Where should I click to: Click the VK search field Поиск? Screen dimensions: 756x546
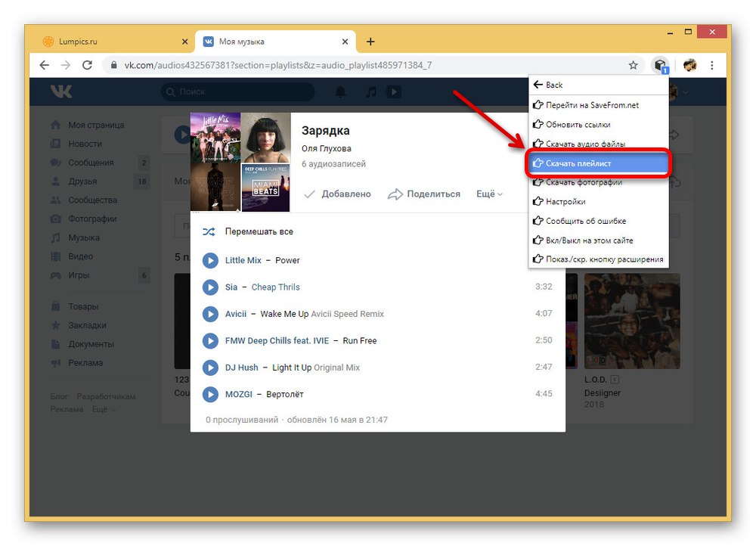point(237,92)
